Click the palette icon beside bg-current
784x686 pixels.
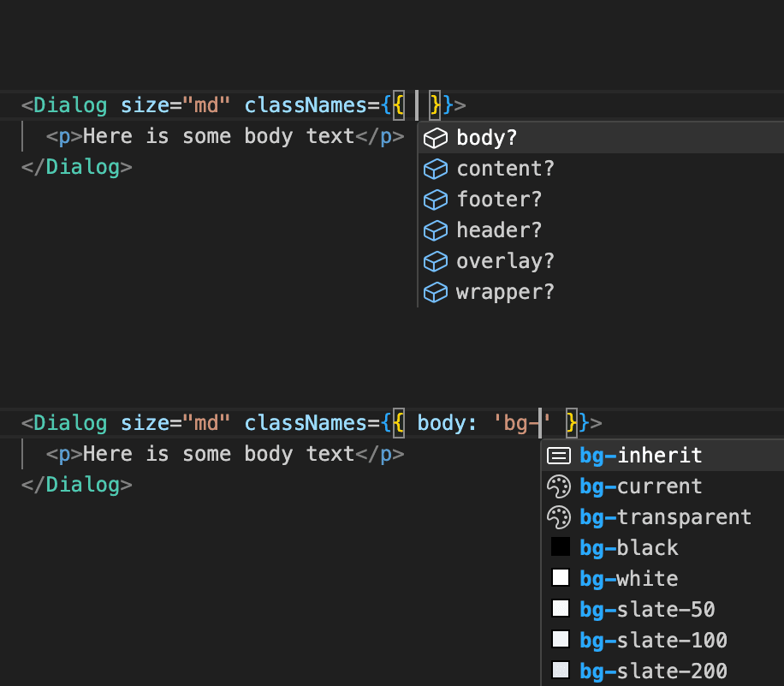(559, 486)
